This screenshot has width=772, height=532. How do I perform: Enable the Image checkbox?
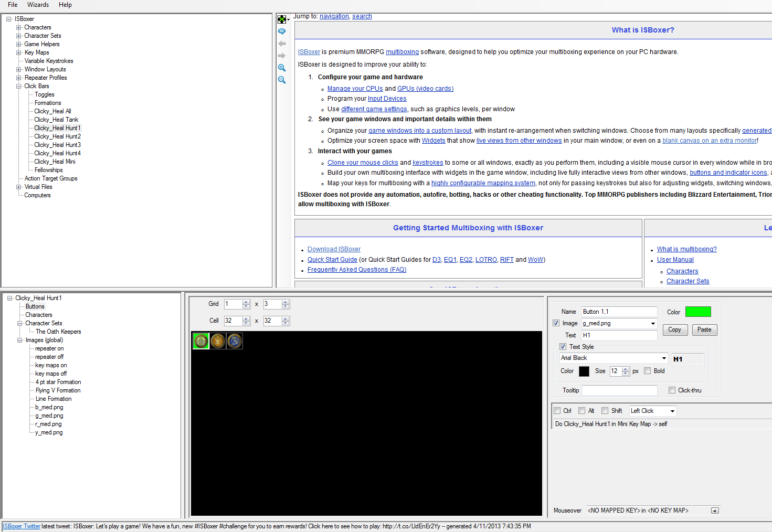pyautogui.click(x=556, y=323)
